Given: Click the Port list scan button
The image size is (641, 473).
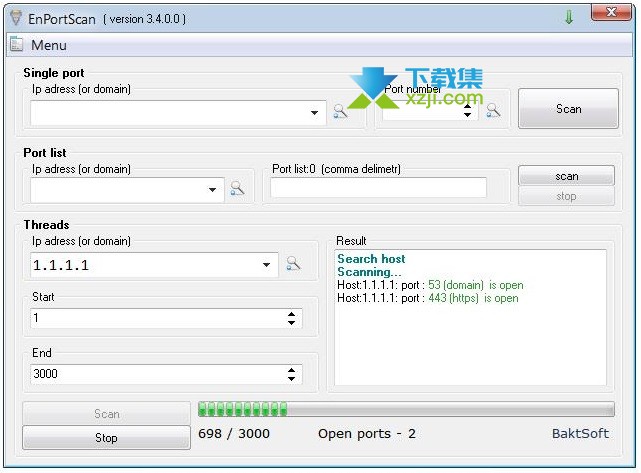Looking at the screenshot, I should [x=566, y=176].
